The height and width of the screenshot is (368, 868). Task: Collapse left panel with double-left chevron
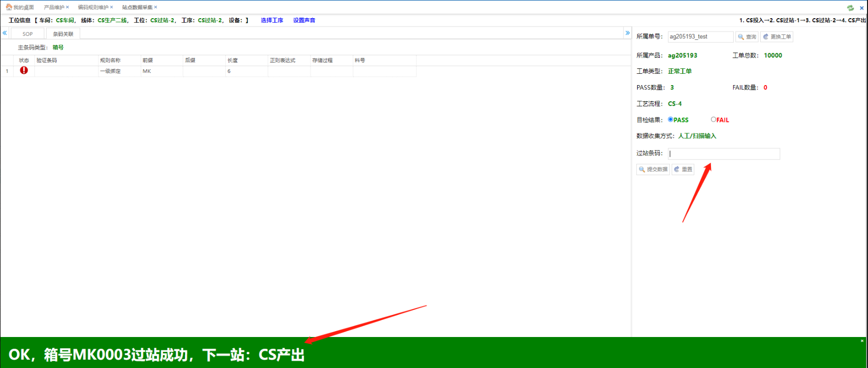5,33
